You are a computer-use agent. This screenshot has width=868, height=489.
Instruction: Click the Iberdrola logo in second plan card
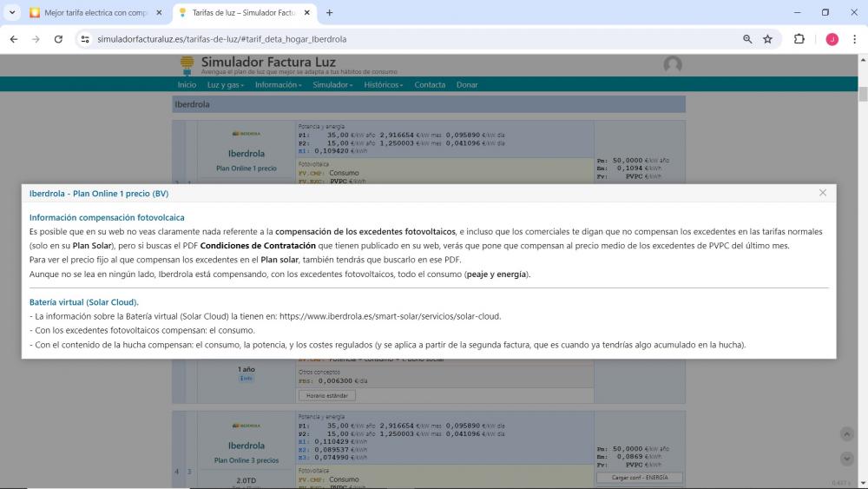click(x=247, y=426)
